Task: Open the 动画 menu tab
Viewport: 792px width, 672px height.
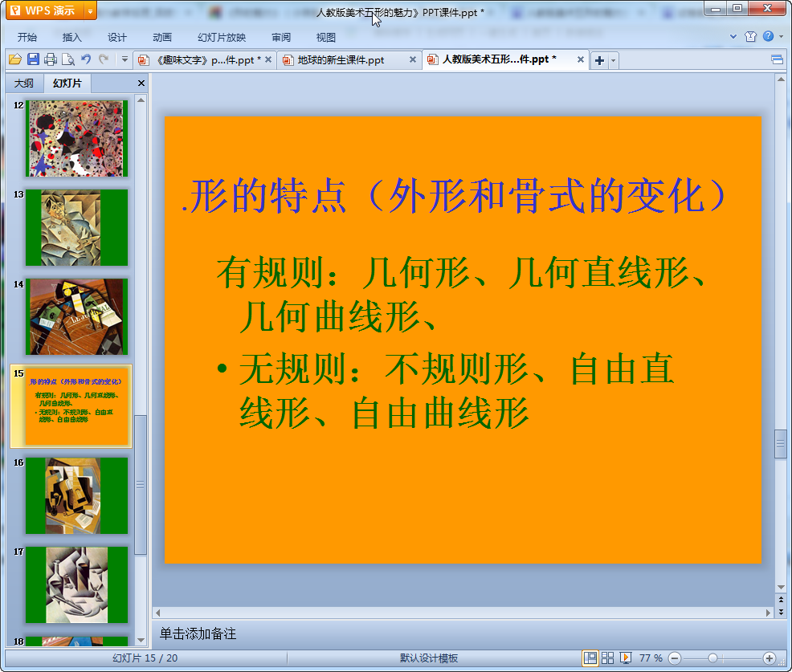Action: pyautogui.click(x=162, y=38)
